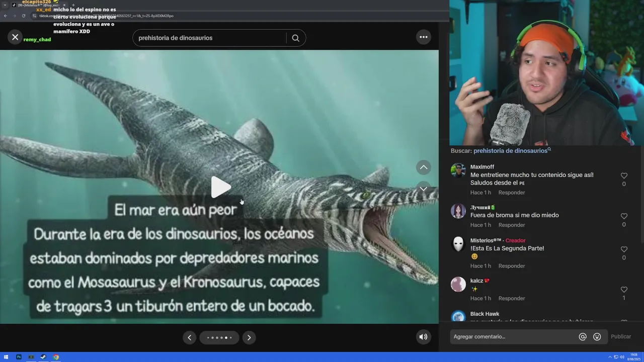Click the Black Hawk username
The width and height of the screenshot is (644, 362).
485,314
